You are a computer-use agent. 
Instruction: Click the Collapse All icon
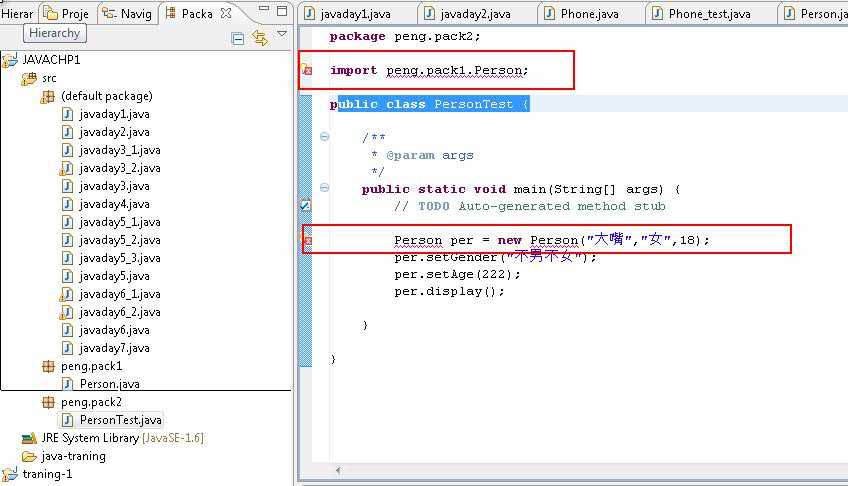[237, 38]
